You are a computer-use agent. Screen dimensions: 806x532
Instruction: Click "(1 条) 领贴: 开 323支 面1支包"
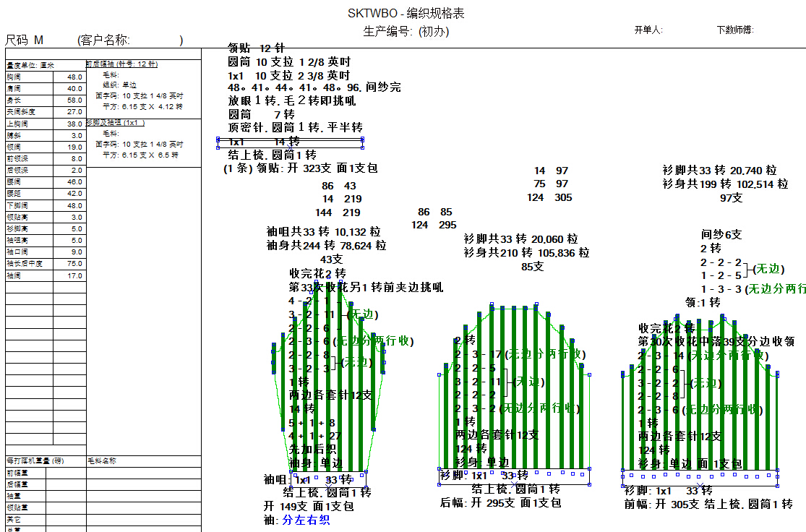click(x=301, y=168)
